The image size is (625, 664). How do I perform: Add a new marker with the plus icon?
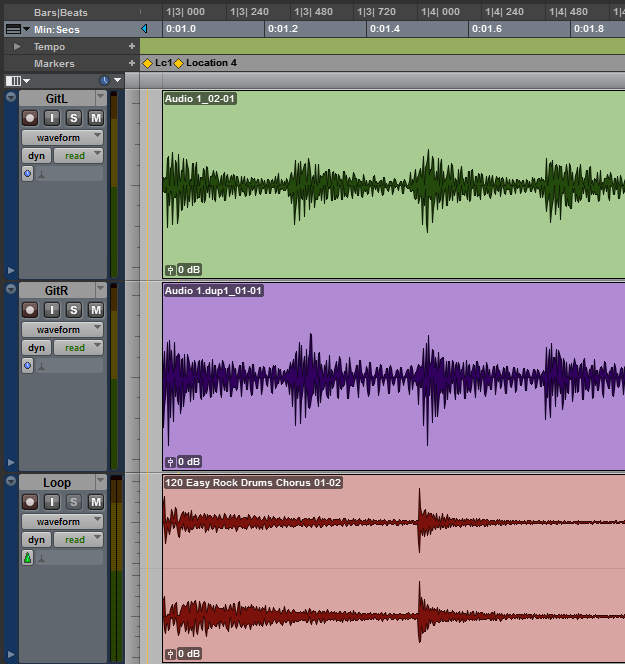(131, 63)
